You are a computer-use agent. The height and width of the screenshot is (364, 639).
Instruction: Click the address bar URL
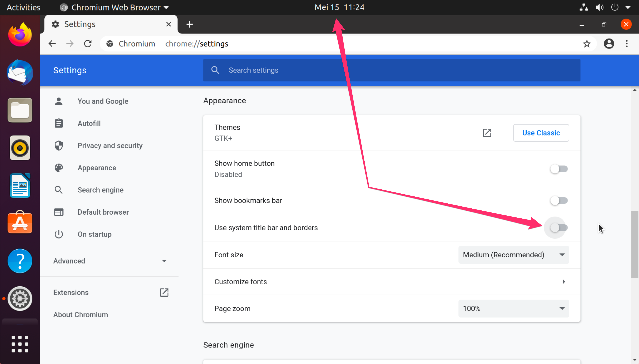[197, 44]
